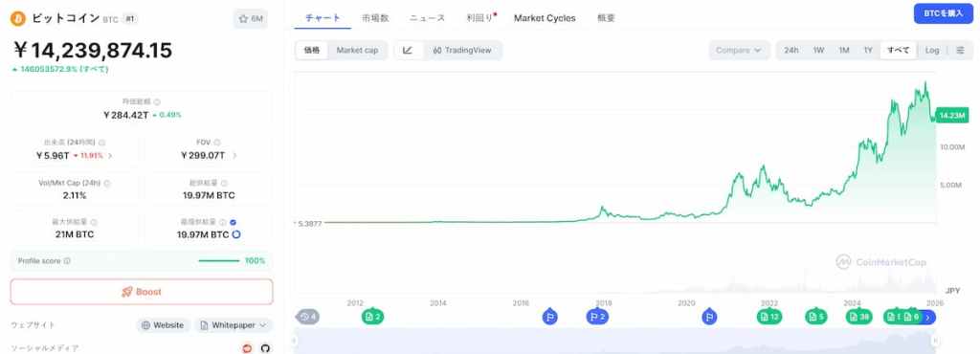Open the Market Cycles tab
Screen dimensions: 980x354
(545, 18)
